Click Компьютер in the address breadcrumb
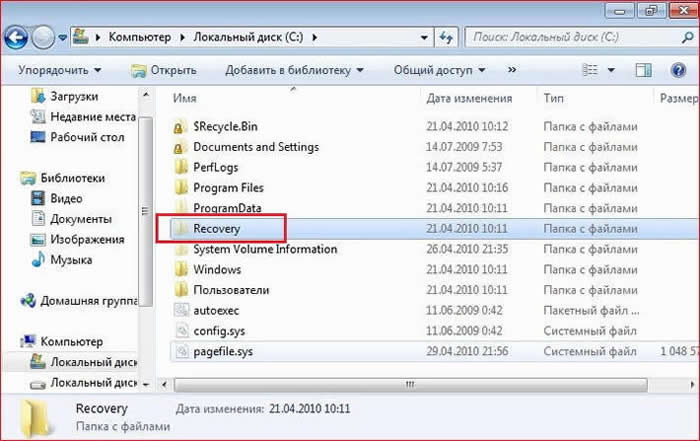700x441 pixels. coord(140,37)
